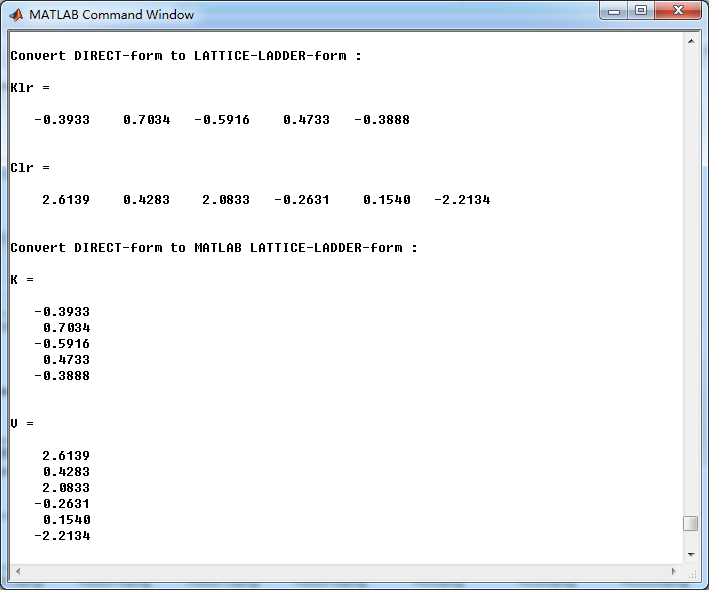
Task: Click 2.0833 in the V column
Action: (x=66, y=488)
